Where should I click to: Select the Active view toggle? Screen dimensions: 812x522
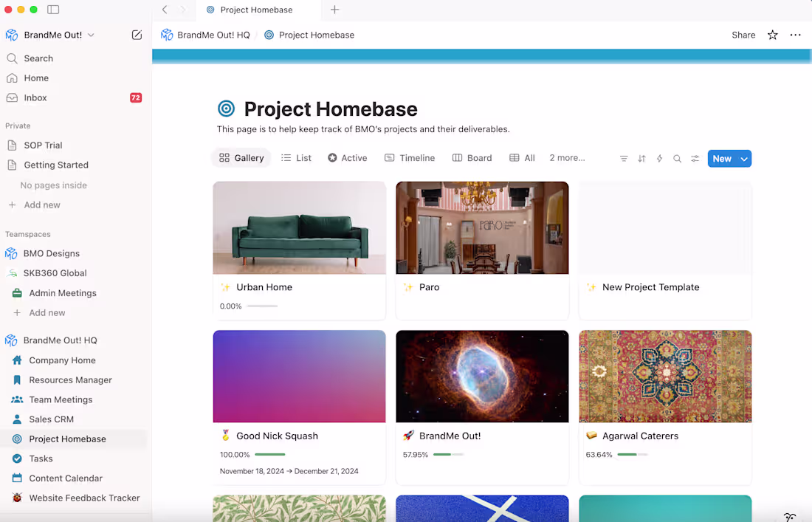(347, 157)
